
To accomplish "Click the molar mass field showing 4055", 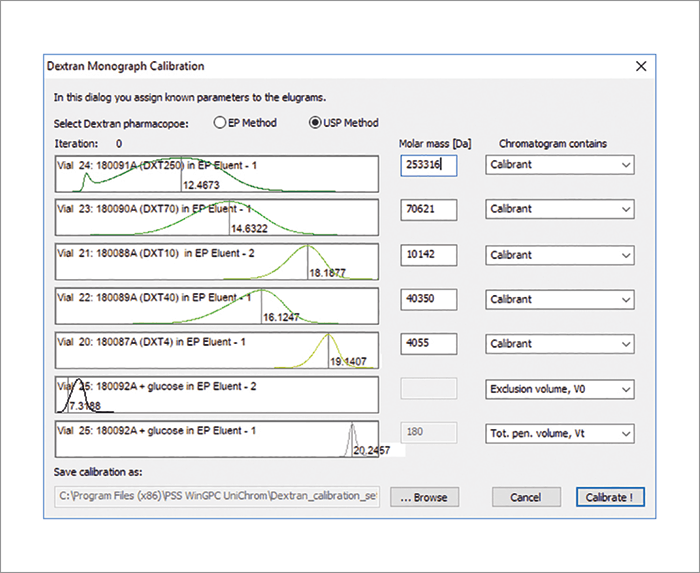I will point(429,344).
